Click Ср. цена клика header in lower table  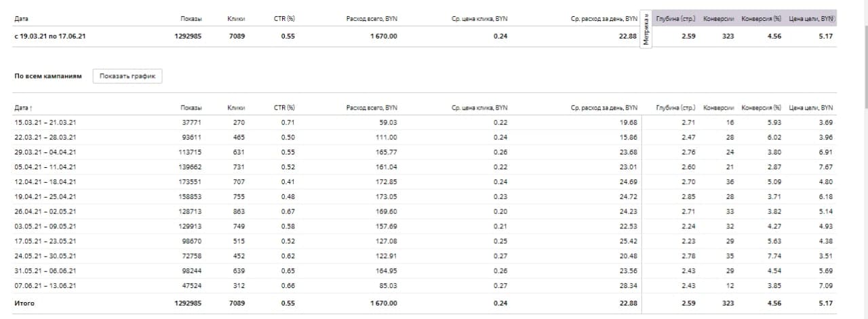479,108
